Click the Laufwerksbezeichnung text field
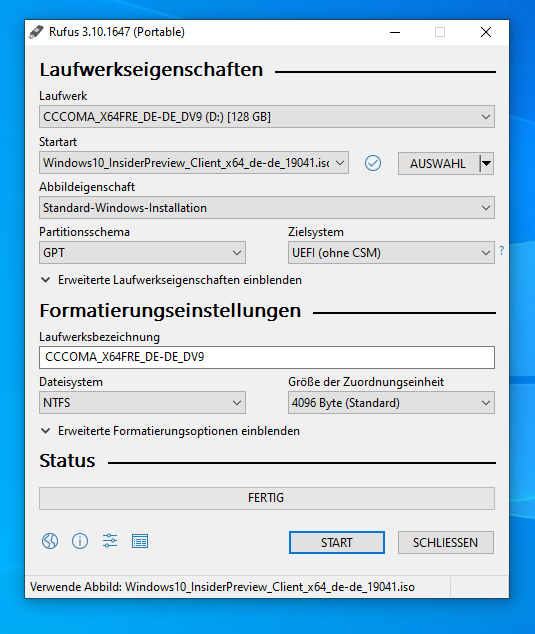The image size is (535, 634). tap(267, 357)
